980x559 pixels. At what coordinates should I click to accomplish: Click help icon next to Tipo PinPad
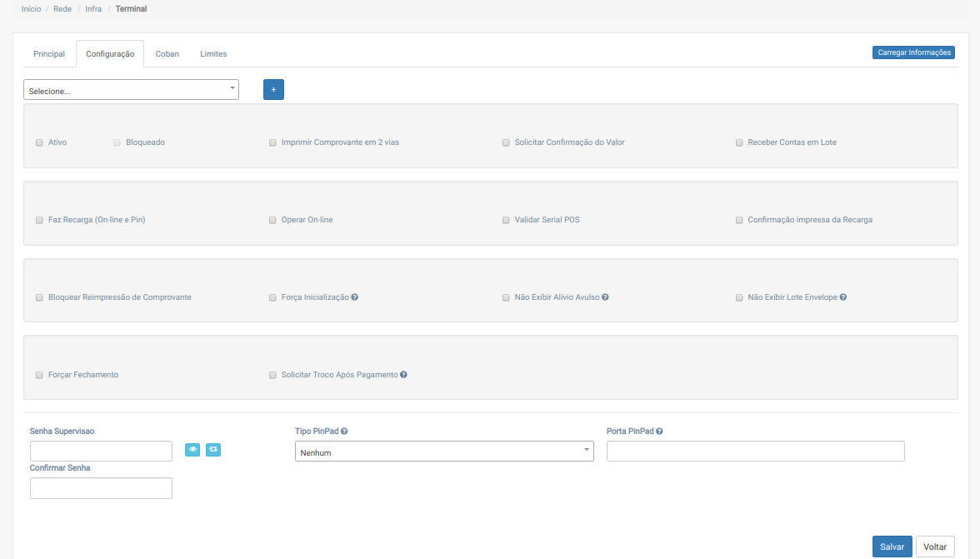click(x=344, y=432)
